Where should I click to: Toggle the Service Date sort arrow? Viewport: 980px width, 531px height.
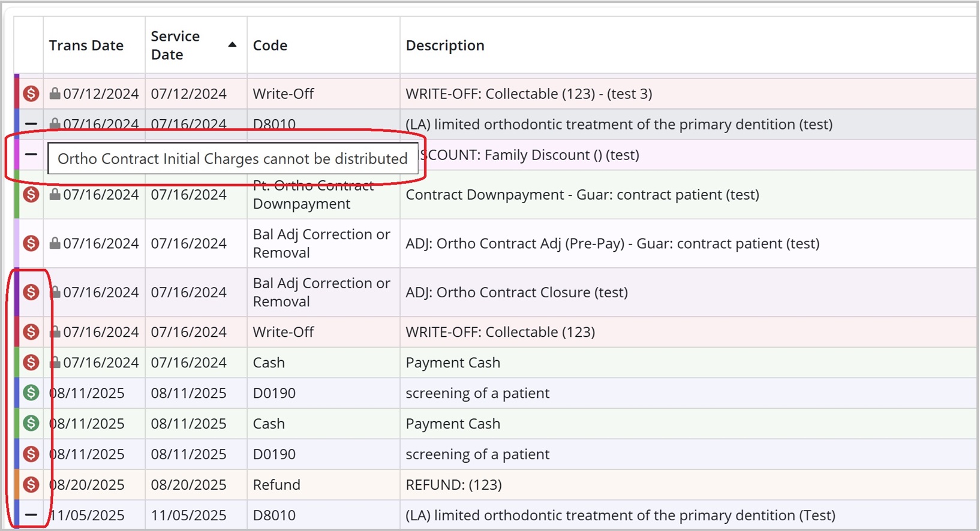[x=232, y=45]
